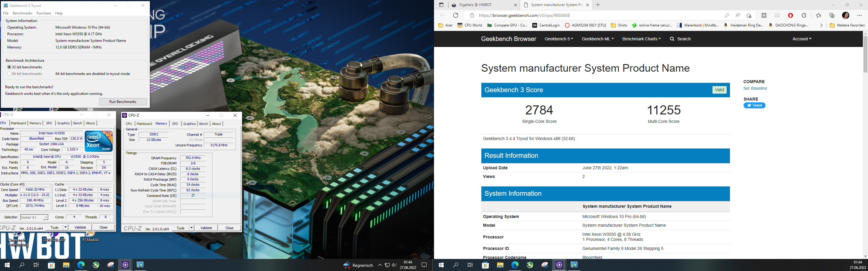Image resolution: width=868 pixels, height=271 pixels.
Task: Open the Benchmark Charts dropdown menu
Action: (641, 39)
